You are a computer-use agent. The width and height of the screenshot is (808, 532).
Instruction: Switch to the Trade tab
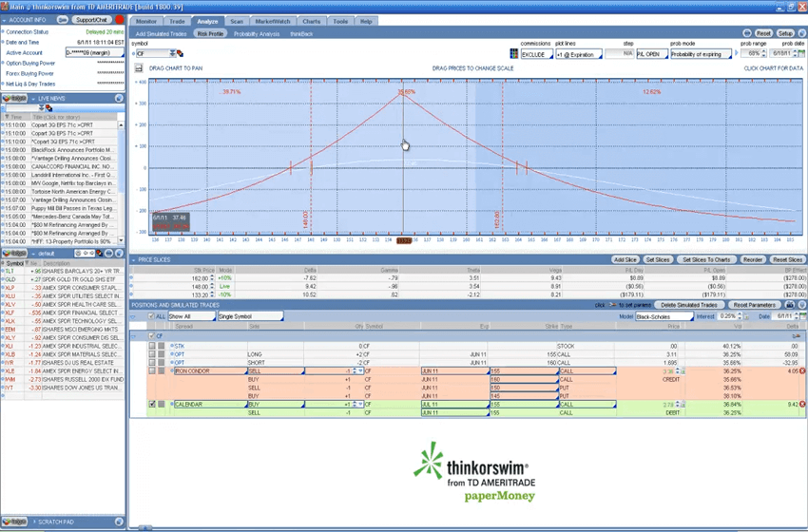point(177,22)
